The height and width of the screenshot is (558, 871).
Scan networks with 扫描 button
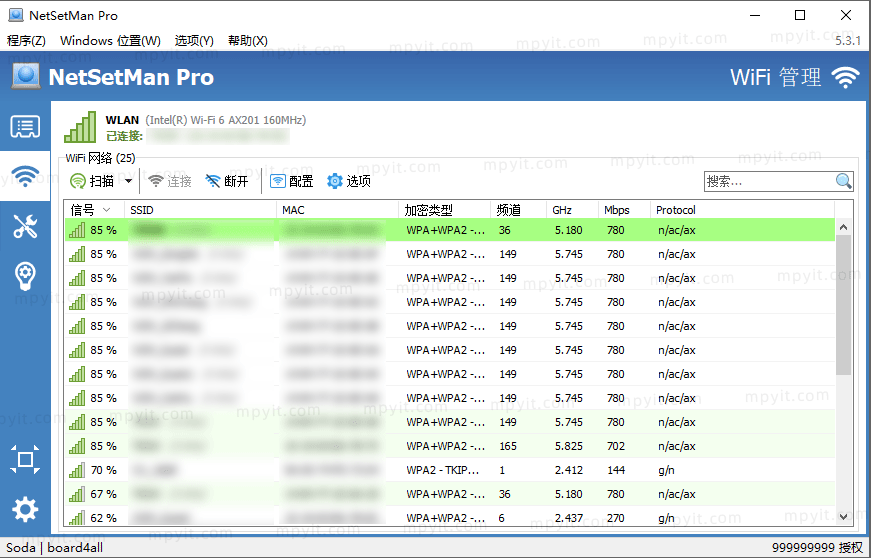(x=92, y=181)
